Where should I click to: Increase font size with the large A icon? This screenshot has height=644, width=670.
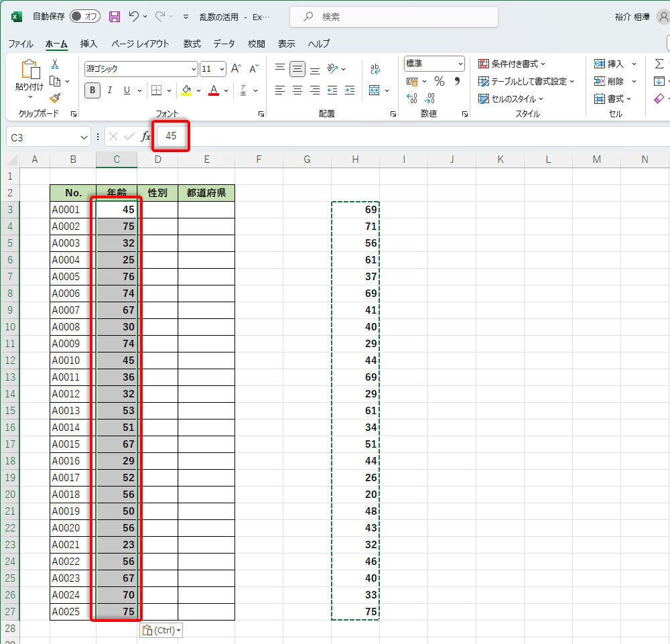click(x=236, y=68)
